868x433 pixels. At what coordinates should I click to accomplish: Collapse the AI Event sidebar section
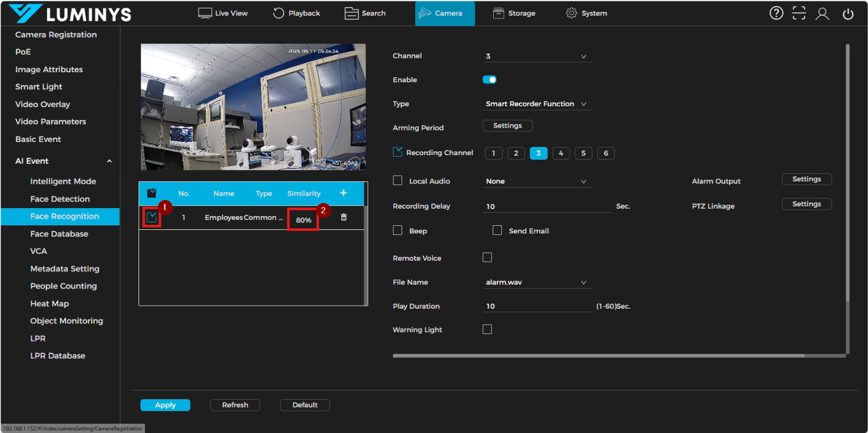[x=109, y=161]
